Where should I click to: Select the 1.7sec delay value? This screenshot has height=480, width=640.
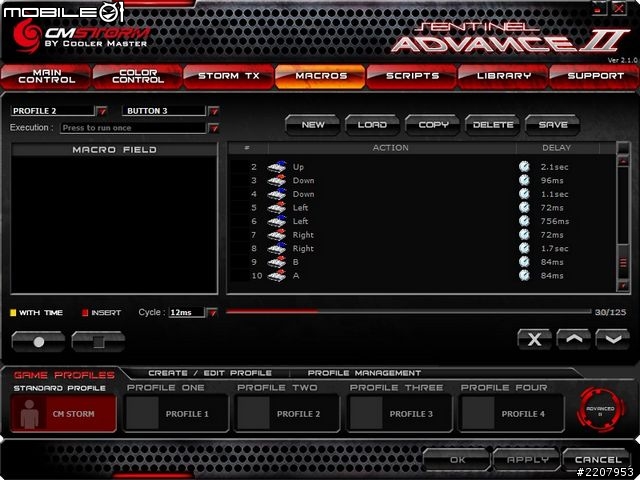(554, 249)
